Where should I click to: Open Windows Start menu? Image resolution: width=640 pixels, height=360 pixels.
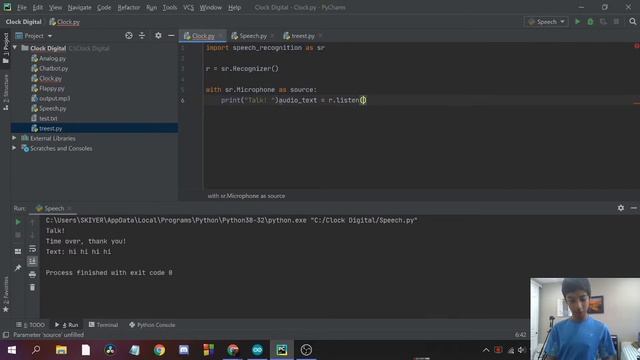click(x=11, y=350)
